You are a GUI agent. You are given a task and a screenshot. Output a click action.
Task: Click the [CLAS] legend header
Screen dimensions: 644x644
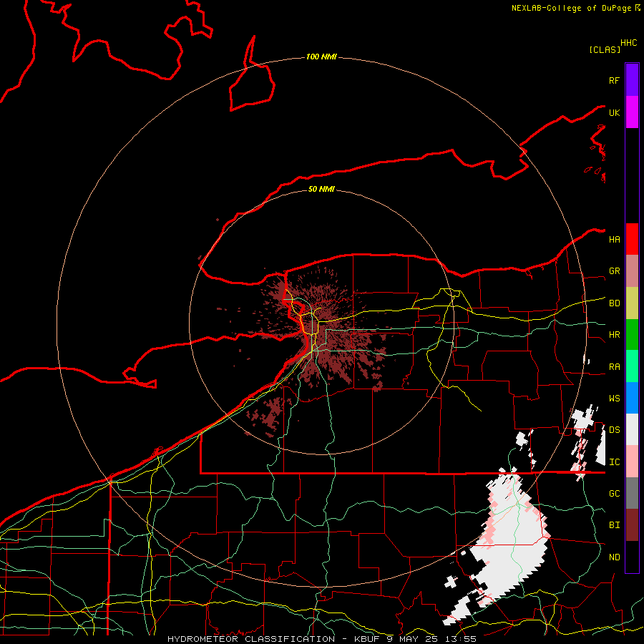coord(605,49)
